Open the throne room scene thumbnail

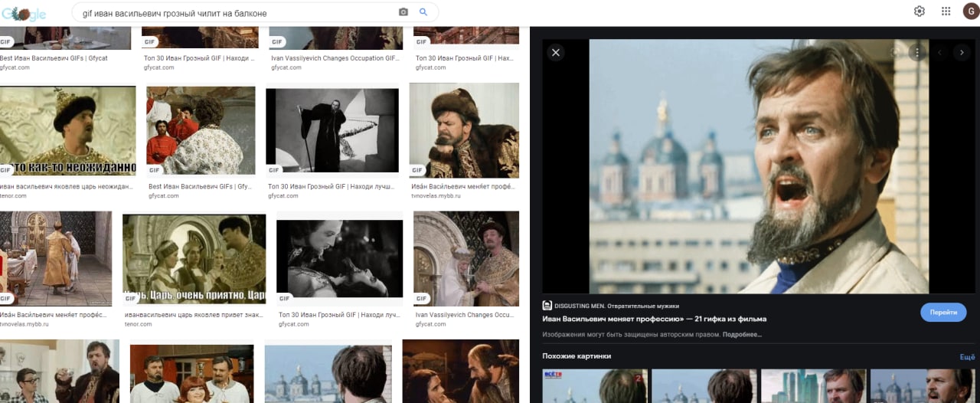click(56, 259)
